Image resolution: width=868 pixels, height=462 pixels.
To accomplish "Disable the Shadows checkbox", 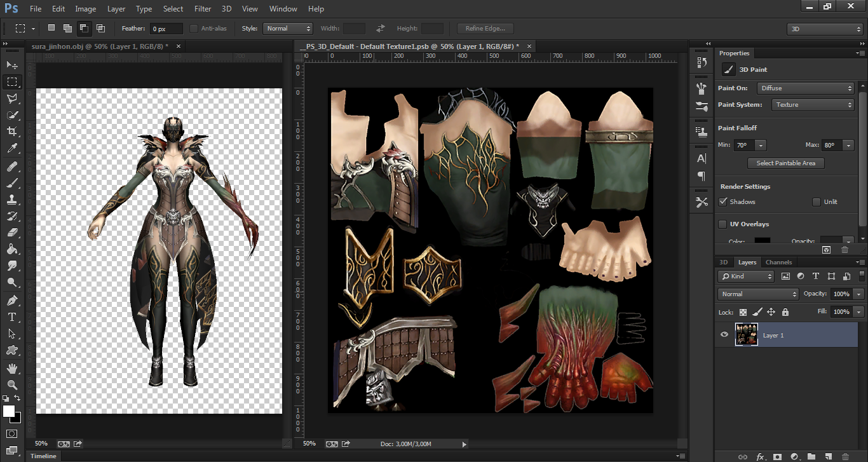I will point(723,202).
